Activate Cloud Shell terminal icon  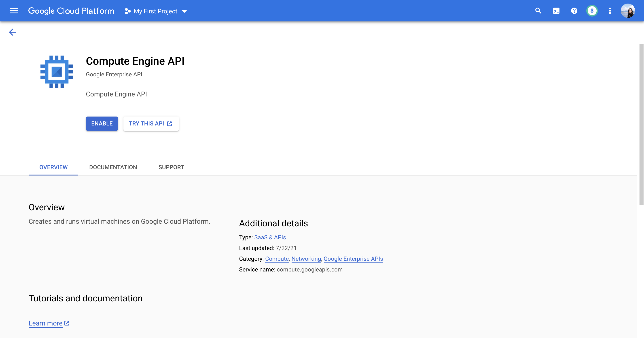(x=556, y=11)
